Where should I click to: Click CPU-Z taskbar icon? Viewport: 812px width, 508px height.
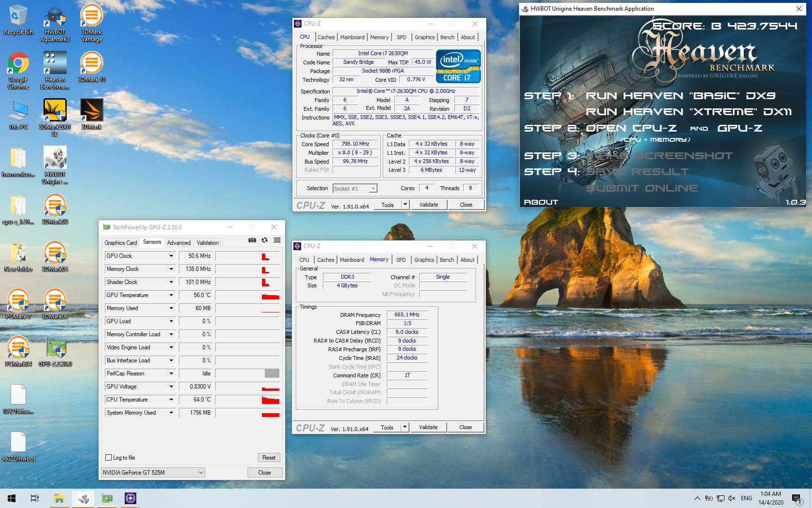(x=130, y=498)
